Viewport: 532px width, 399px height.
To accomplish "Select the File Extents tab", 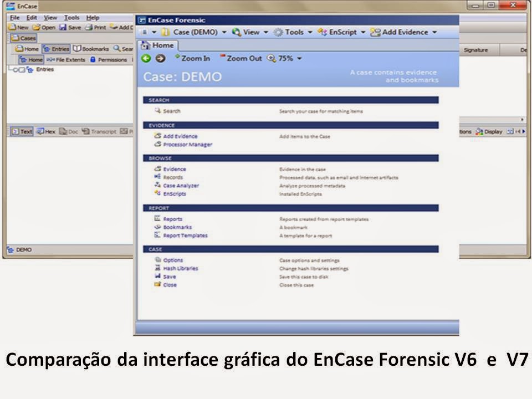I will pos(66,60).
